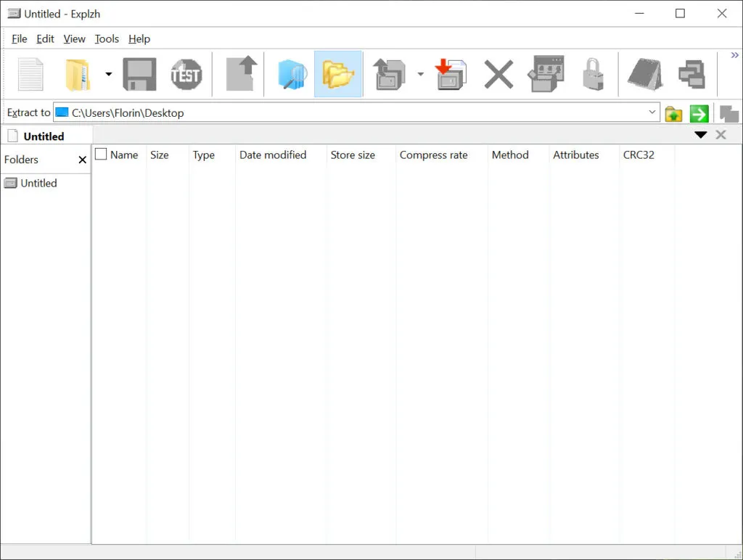Image resolution: width=743 pixels, height=560 pixels.
Task: Open the View menu
Action: [75, 39]
